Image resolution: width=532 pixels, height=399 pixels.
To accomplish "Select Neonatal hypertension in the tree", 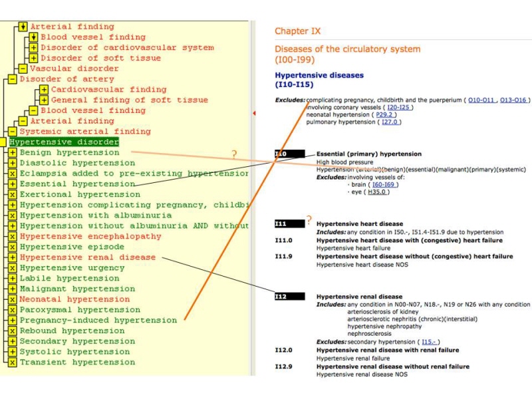I will tap(74, 300).
